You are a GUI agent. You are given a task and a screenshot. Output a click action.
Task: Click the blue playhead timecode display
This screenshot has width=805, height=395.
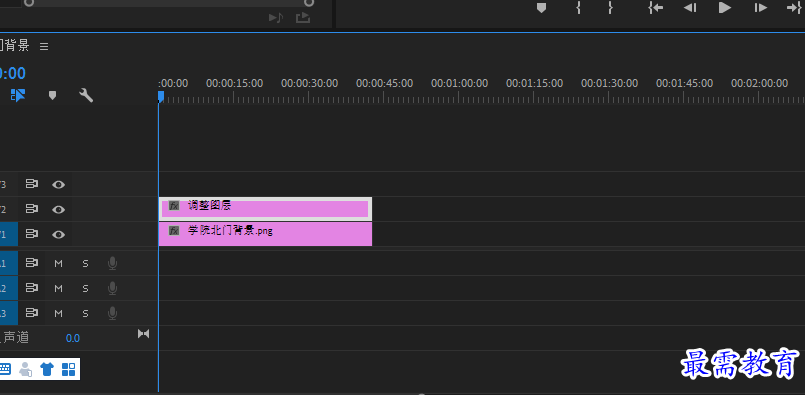point(12,73)
